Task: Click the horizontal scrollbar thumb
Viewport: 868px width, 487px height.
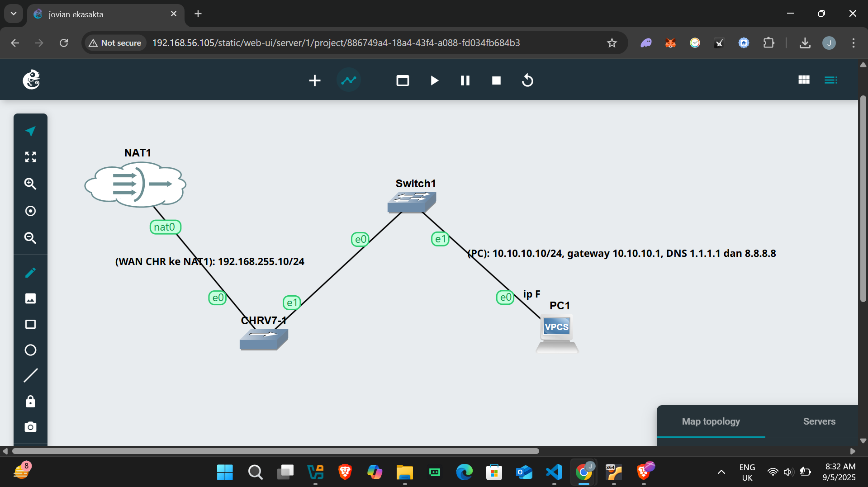Action: (275, 451)
